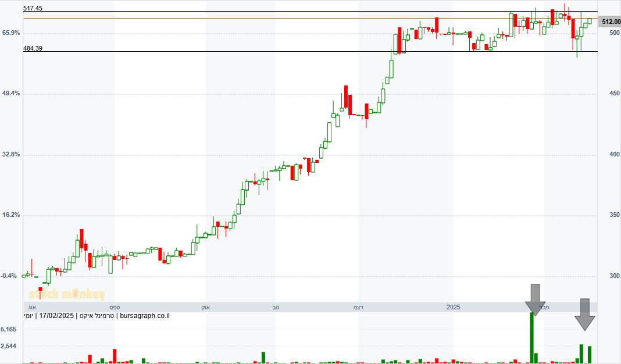The height and width of the screenshot is (364, 621).
Task: Click the 16.2% percentage axis label
Action: [x=11, y=215]
